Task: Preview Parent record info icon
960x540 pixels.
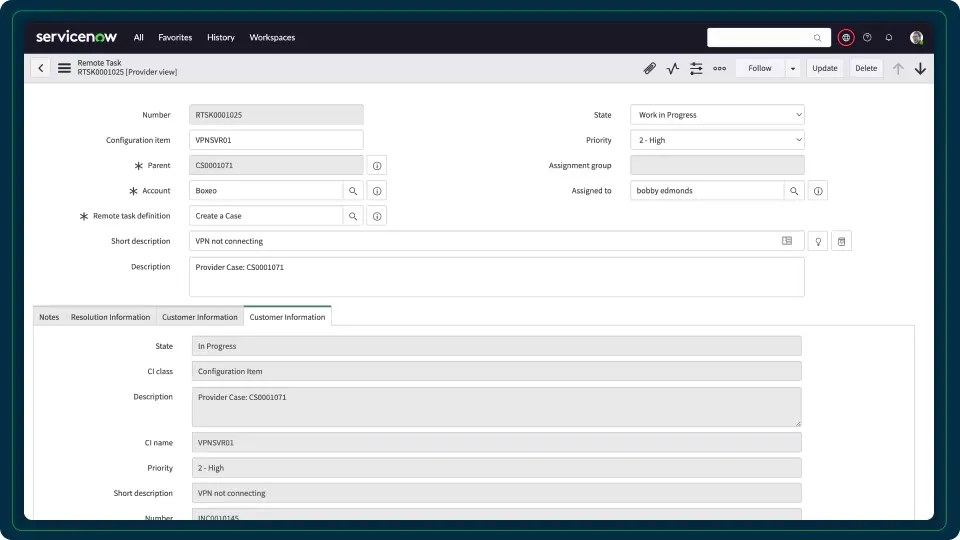Action: point(377,166)
